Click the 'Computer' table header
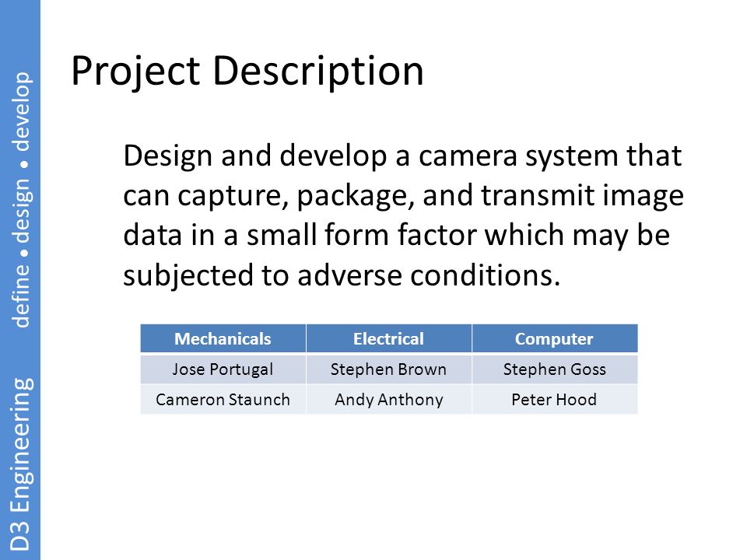This screenshot has height=560, width=747. click(x=555, y=338)
